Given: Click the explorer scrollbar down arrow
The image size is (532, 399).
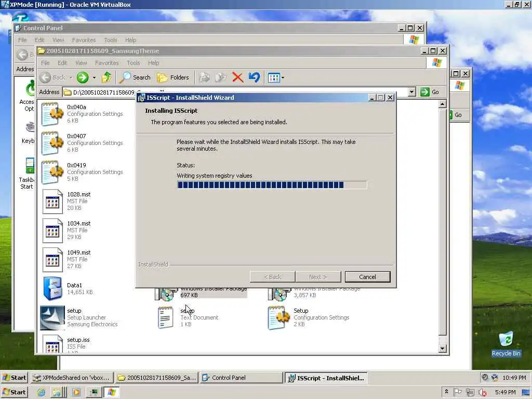Looking at the screenshot, I should coord(442,349).
